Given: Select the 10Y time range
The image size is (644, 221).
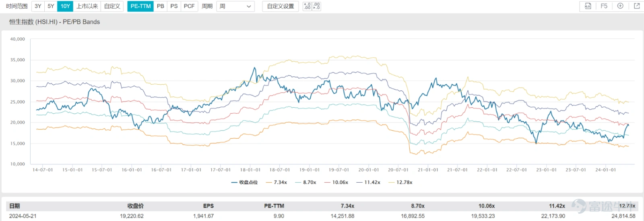Looking at the screenshot, I should pyautogui.click(x=65, y=6).
